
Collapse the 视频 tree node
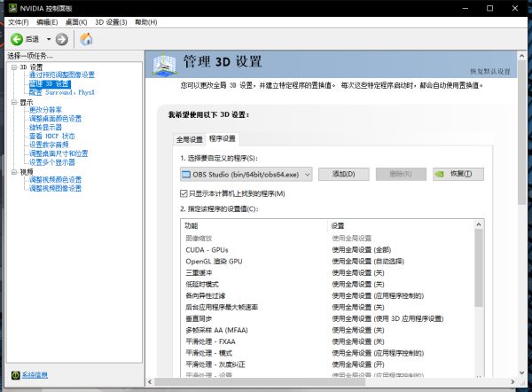coord(14,172)
